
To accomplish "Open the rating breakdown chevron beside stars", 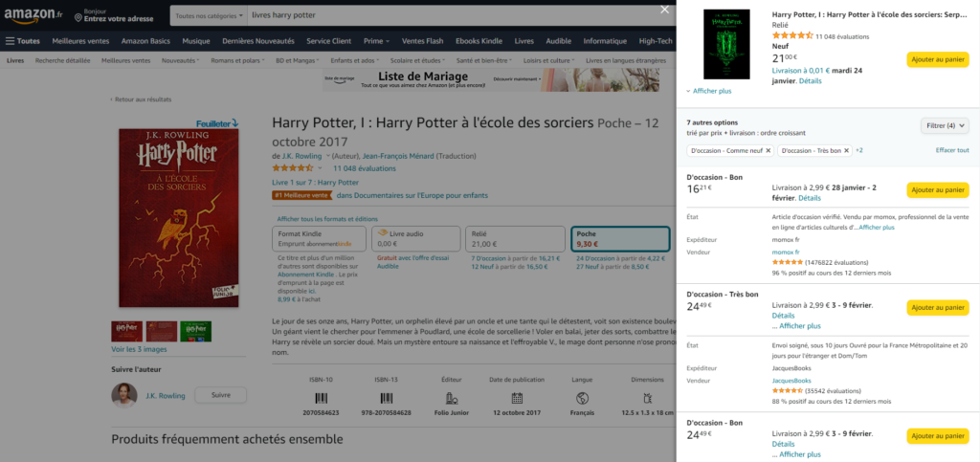I will click(320, 168).
